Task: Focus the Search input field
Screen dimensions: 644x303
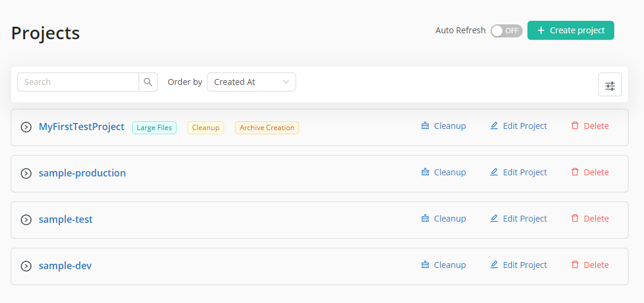Action: (78, 82)
